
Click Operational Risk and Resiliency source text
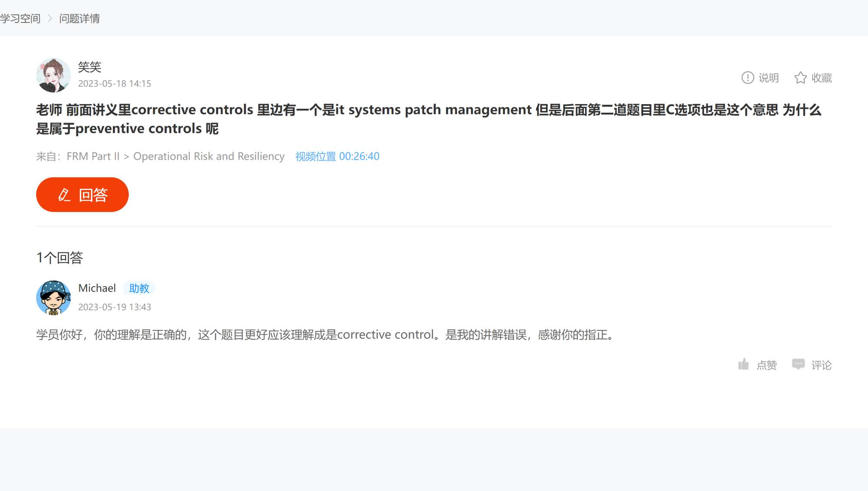click(x=209, y=156)
